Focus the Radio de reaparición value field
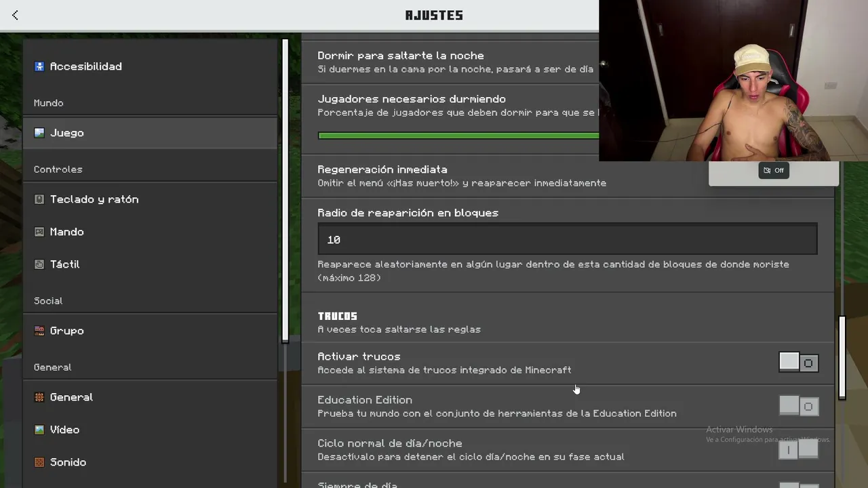 [568, 240]
